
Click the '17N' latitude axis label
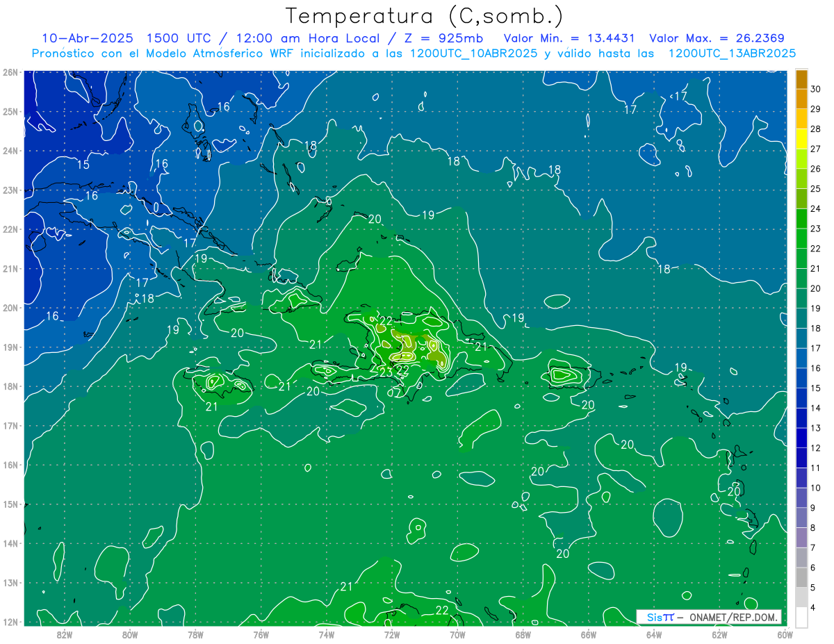(10, 426)
